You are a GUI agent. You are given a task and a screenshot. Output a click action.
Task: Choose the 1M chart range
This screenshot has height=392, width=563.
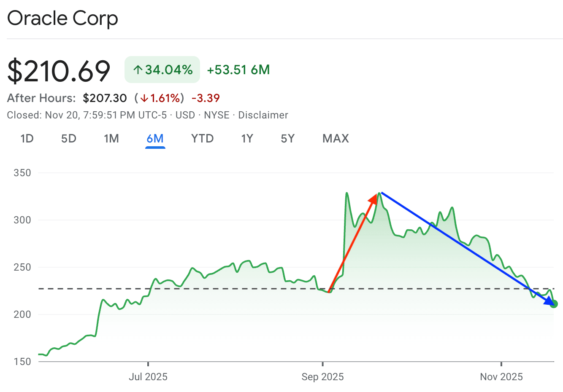point(111,139)
